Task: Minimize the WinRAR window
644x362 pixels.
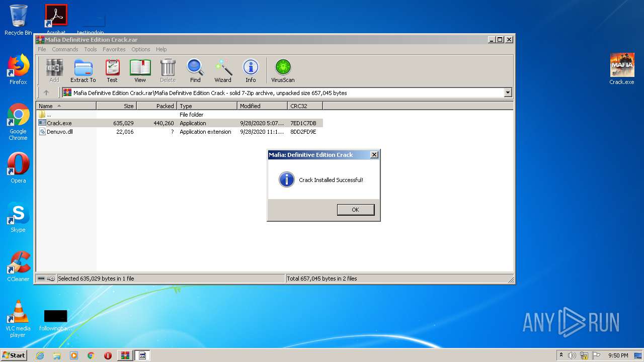Action: click(491, 39)
